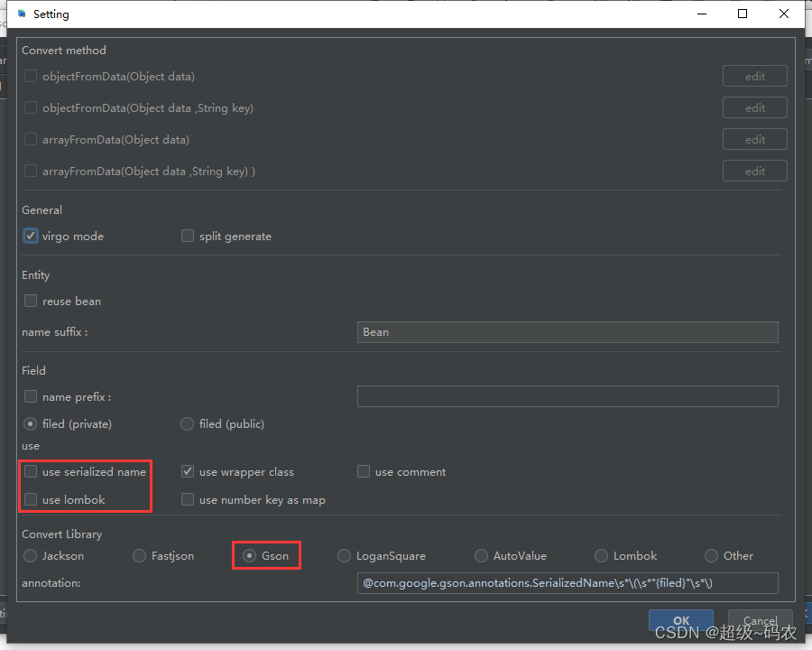Click the Bean name suffix field
Image resolution: width=812 pixels, height=650 pixels.
[567, 332]
